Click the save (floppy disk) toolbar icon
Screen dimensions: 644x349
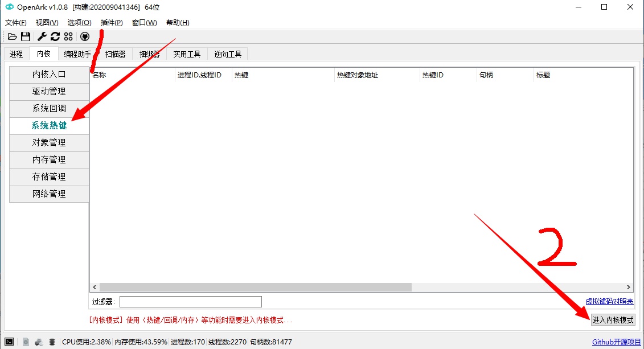pos(26,36)
